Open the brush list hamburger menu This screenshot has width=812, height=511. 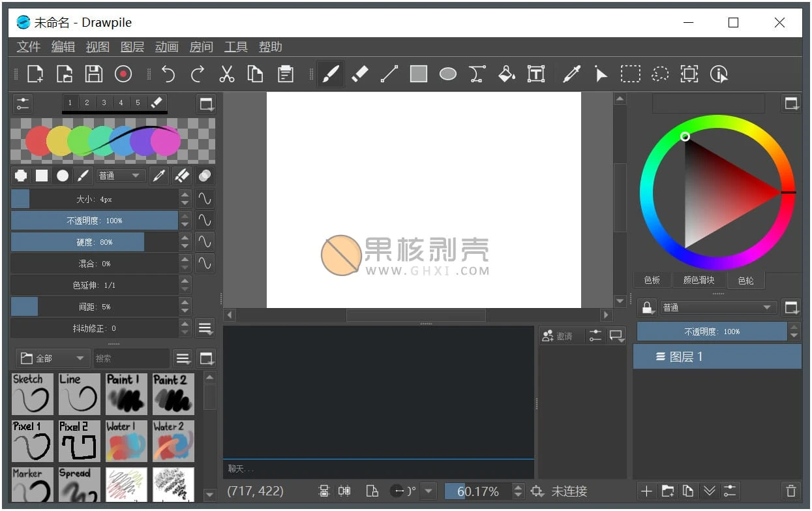(183, 358)
